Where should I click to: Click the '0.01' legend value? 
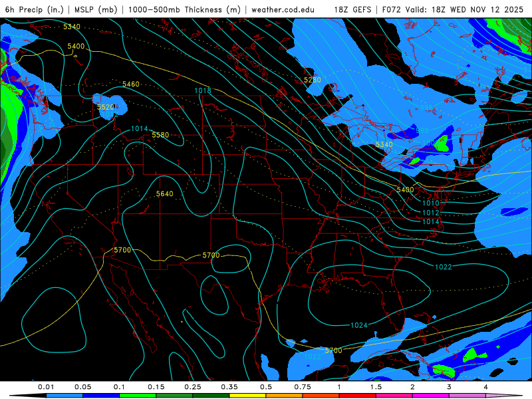[46, 387]
